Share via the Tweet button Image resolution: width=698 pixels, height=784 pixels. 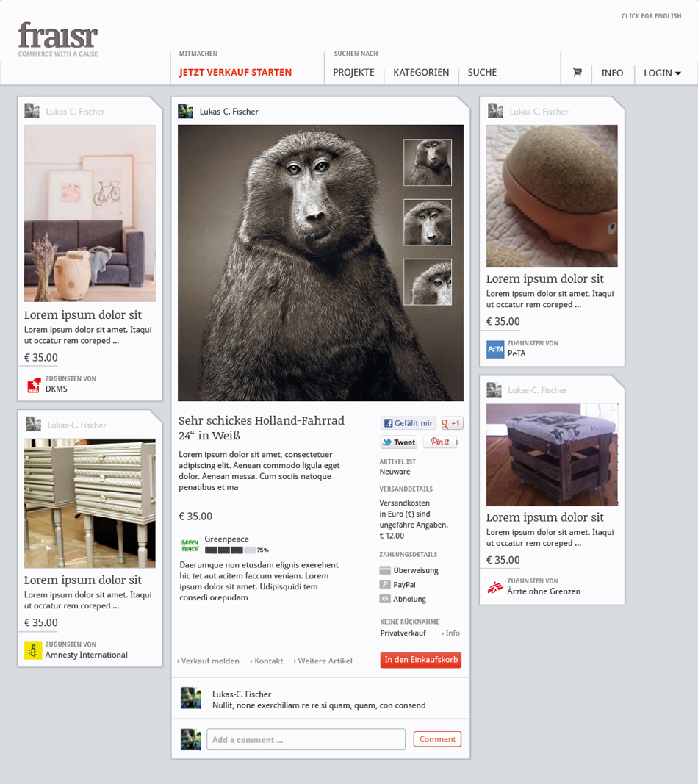point(399,442)
